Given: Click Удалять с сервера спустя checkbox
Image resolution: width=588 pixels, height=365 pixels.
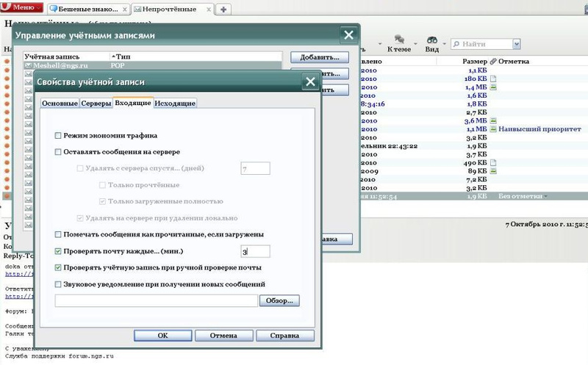Looking at the screenshot, I should pyautogui.click(x=80, y=168).
